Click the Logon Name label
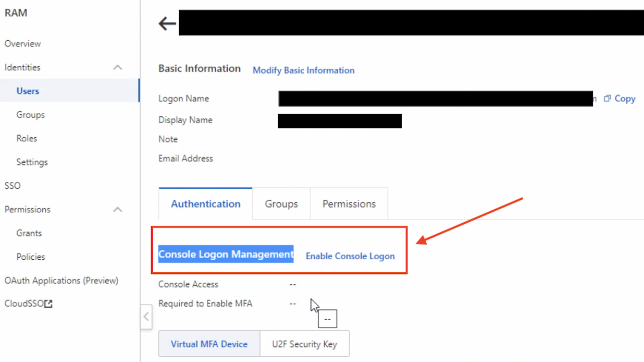Image resolution: width=644 pixels, height=362 pixels. [x=183, y=99]
